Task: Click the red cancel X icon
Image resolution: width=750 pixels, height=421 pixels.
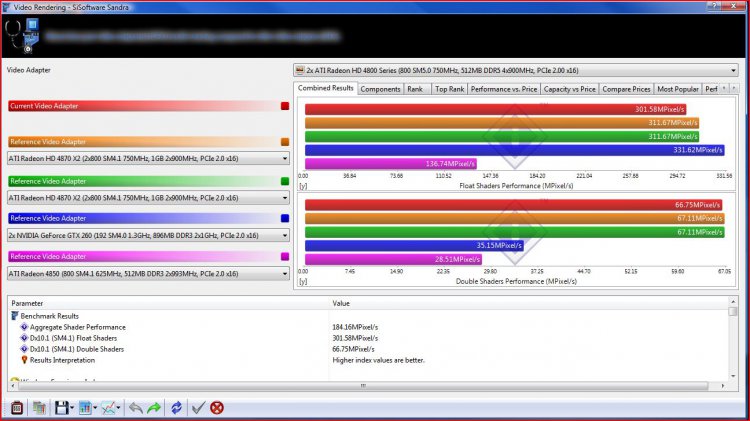Action: click(x=217, y=408)
